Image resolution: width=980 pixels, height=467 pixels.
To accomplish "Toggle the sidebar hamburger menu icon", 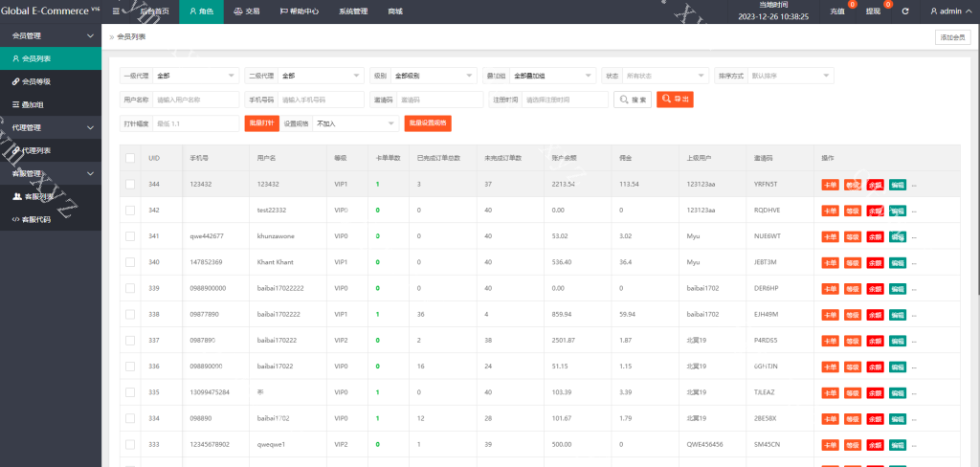I will click(x=116, y=11).
